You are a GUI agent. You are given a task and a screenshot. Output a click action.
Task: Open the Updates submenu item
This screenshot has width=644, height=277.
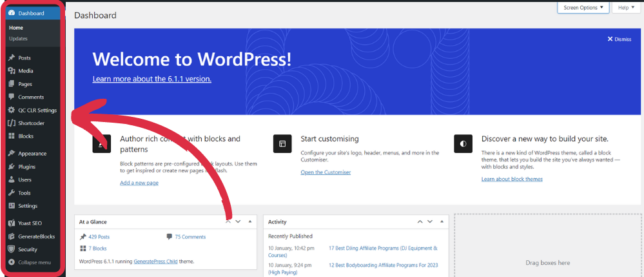[x=18, y=39]
